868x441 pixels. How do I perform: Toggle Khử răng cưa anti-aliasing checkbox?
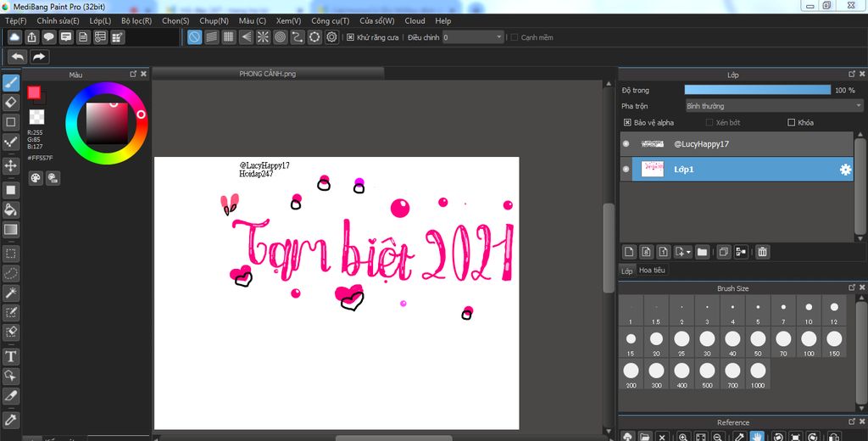[x=350, y=37]
